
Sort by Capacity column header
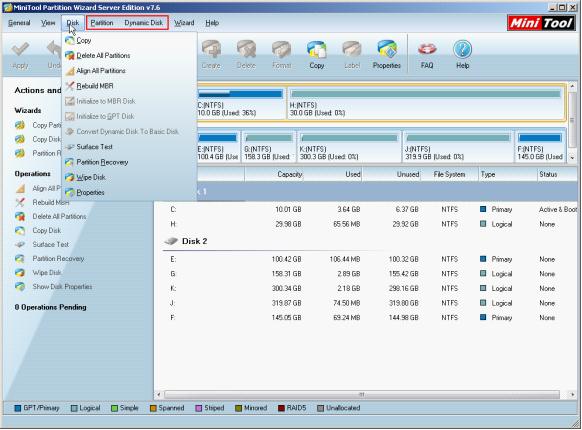click(x=274, y=174)
